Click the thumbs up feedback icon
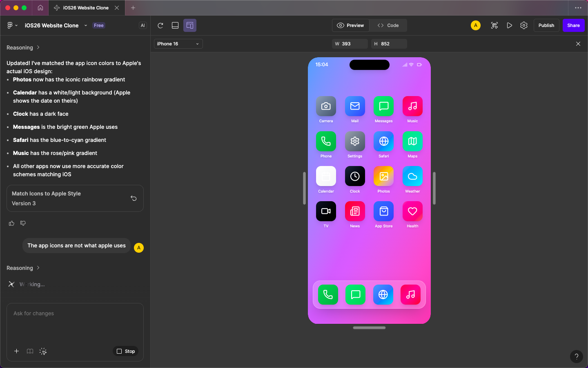 11,223
